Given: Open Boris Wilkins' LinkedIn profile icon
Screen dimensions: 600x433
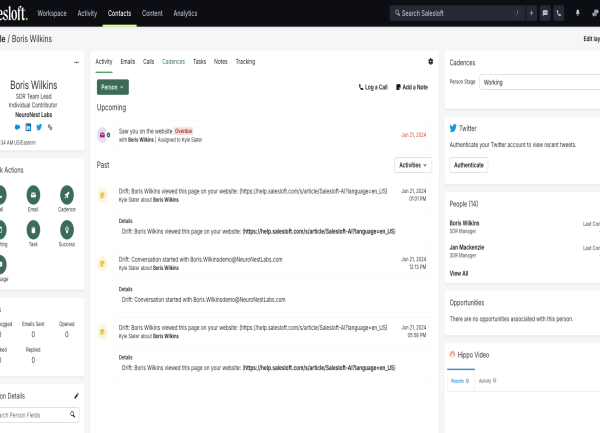Looking at the screenshot, I should 28,127.
